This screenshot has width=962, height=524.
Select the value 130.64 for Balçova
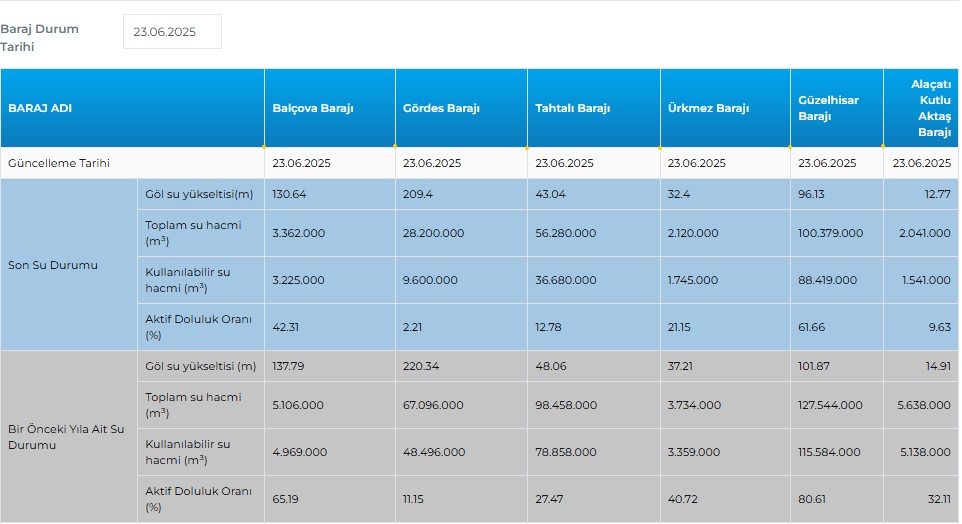(x=289, y=195)
